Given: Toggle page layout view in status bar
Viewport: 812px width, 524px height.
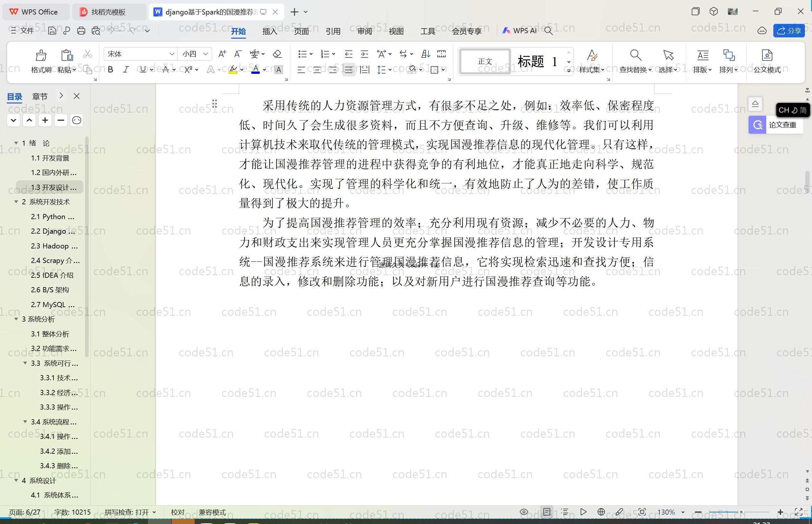Looking at the screenshot, I should tap(547, 512).
